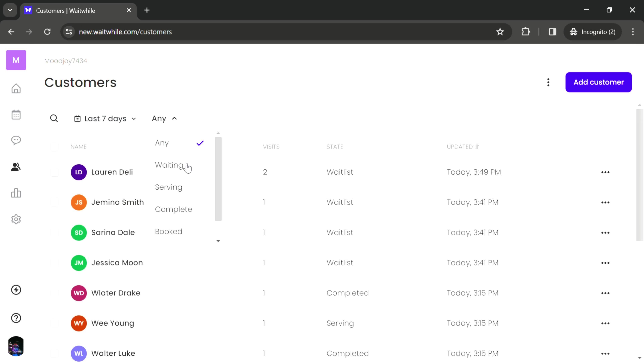Open the customers/people sidebar icon
This screenshot has height=362, width=644.
click(x=16, y=167)
